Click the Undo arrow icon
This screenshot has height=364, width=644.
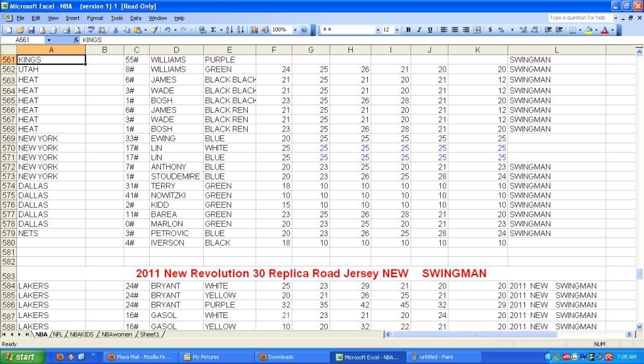[167, 30]
